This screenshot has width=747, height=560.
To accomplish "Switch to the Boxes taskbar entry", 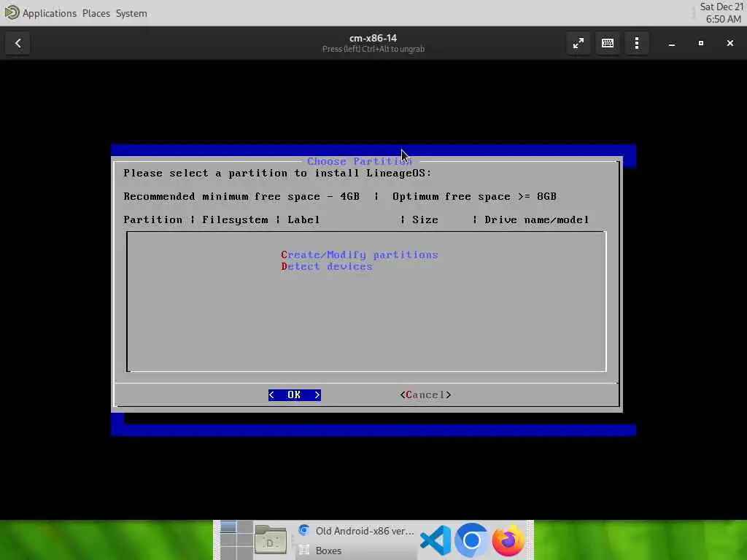I will 356,551.
